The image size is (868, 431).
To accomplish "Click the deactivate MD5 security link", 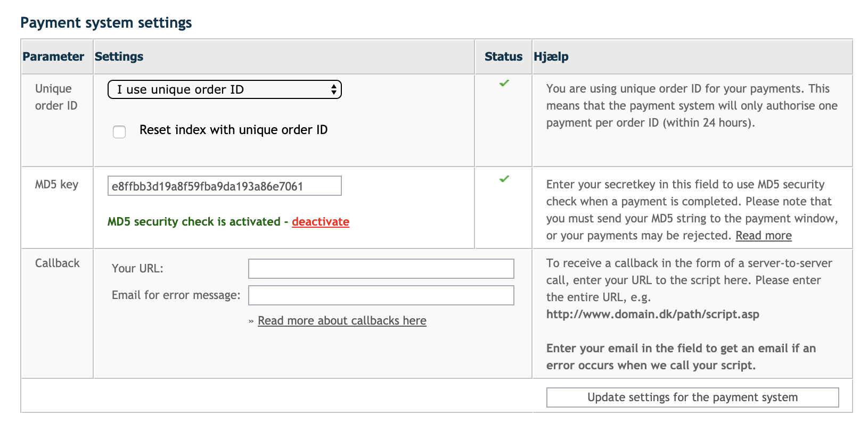I will 321,221.
